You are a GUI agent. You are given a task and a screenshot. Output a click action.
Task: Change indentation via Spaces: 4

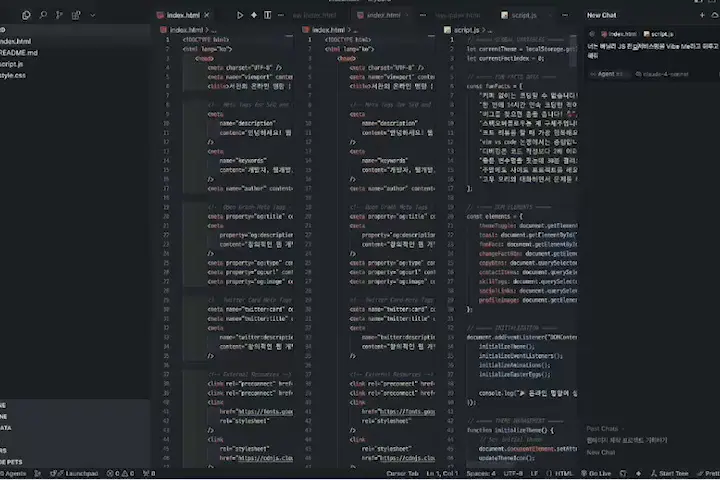(481, 474)
